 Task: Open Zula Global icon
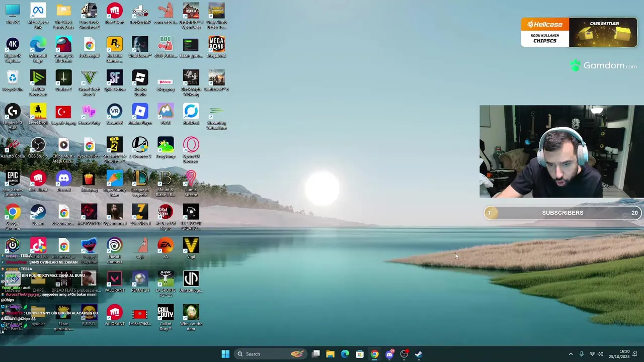(140, 215)
